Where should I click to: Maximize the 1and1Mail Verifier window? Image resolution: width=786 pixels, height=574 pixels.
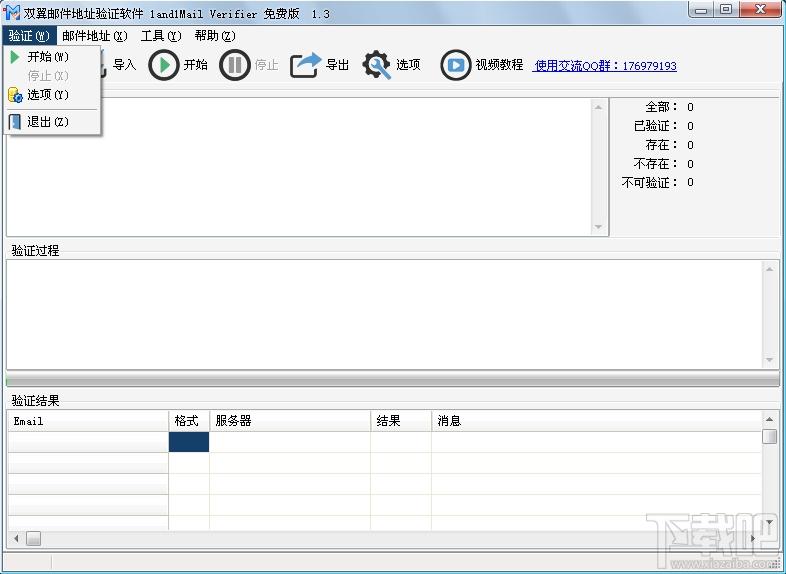tap(726, 10)
